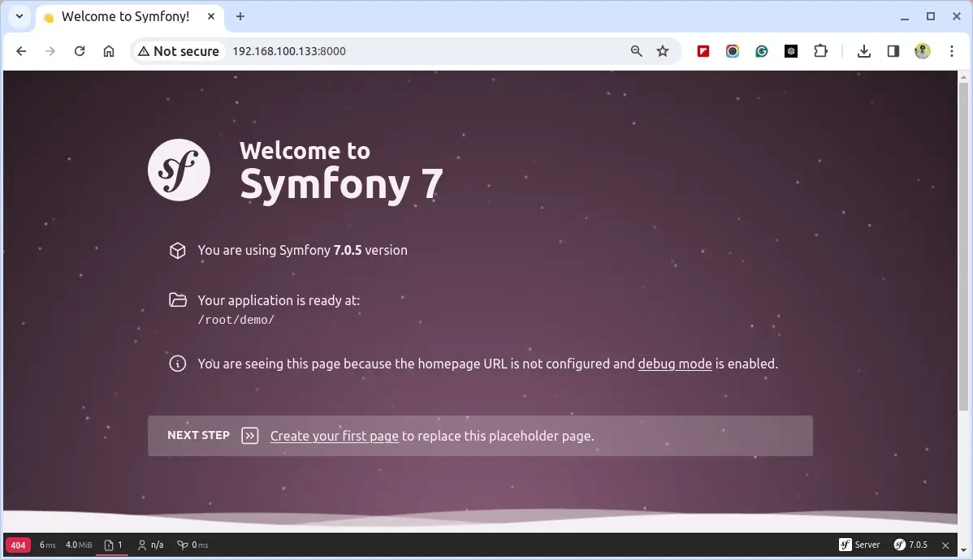This screenshot has height=560, width=973.
Task: Click the forward navigation arrow
Action: [50, 51]
